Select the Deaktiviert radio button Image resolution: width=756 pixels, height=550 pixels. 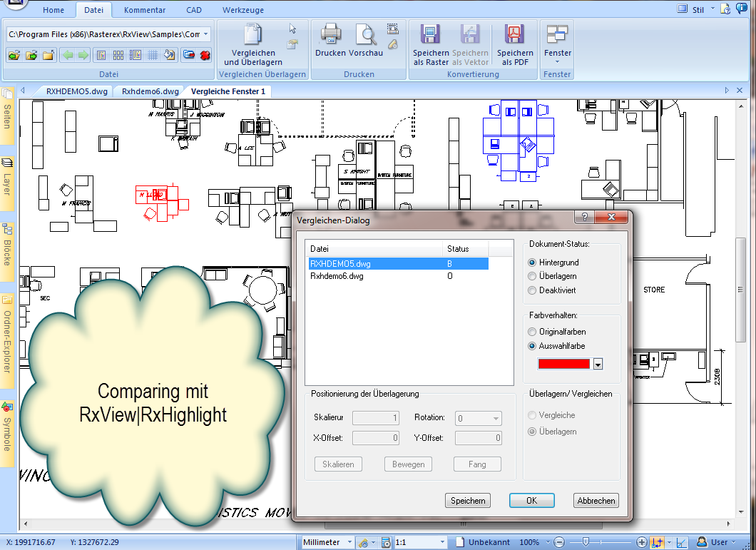(532, 290)
